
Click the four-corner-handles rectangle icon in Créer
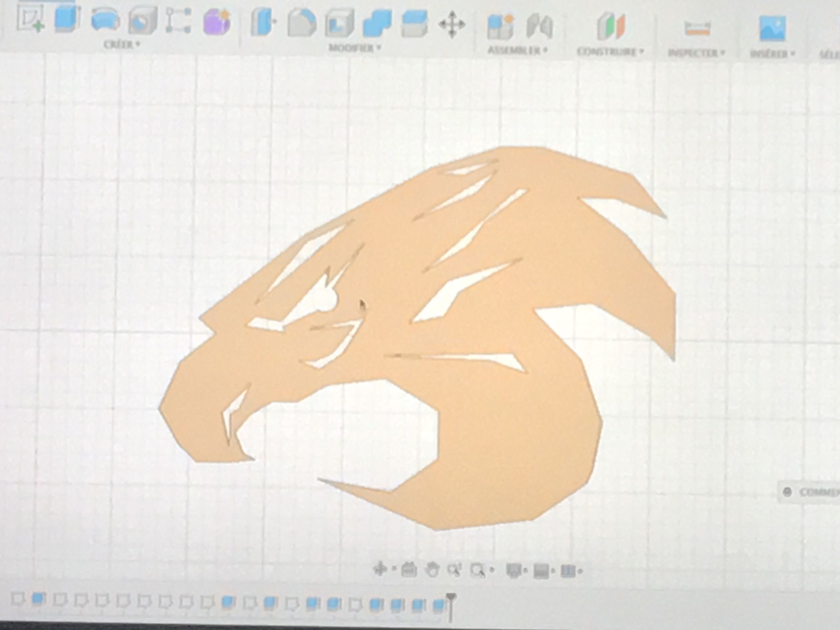click(x=178, y=21)
